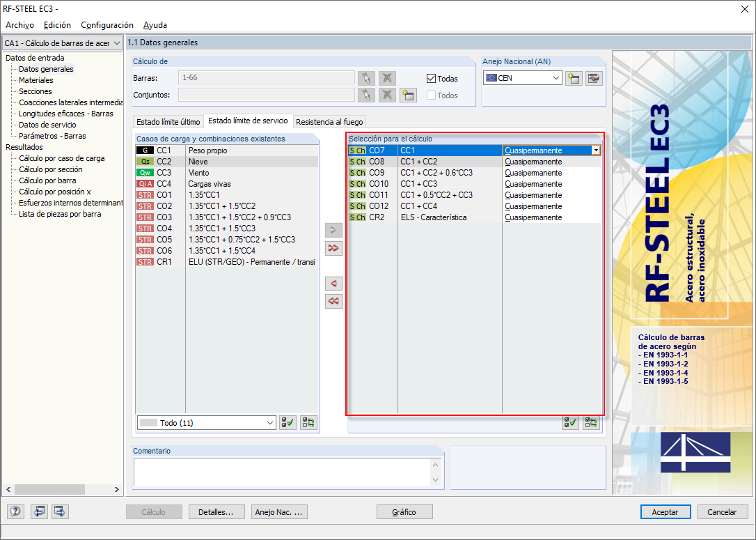Pick sets graphically beside Conjuntos field
756x540 pixels.
(x=366, y=95)
